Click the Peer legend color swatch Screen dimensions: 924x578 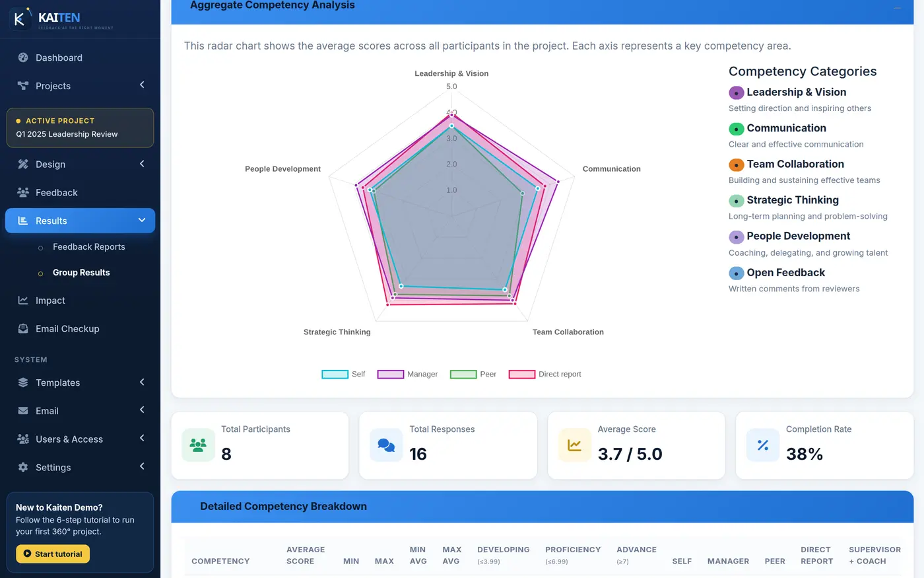point(463,374)
